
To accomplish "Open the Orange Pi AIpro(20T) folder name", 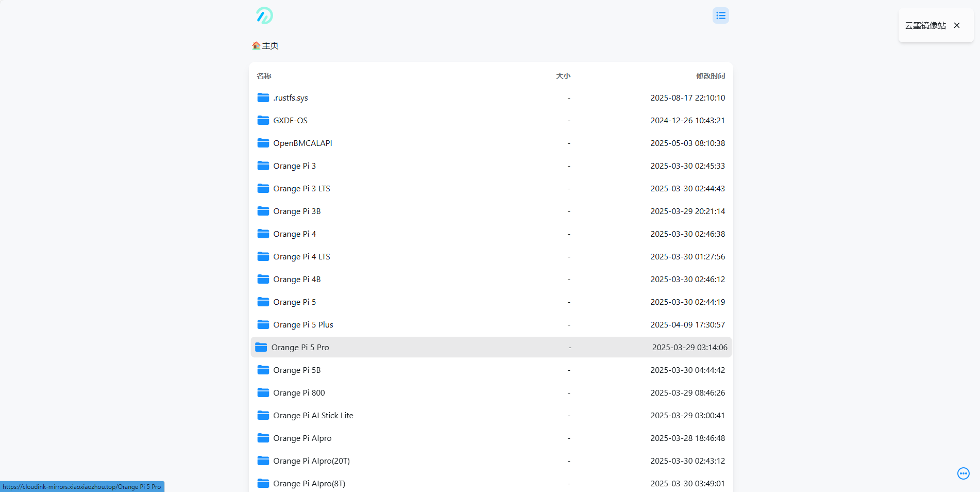I will [311, 461].
